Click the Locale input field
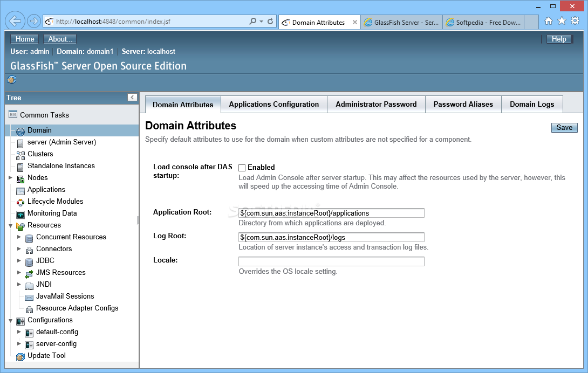 [x=332, y=261]
